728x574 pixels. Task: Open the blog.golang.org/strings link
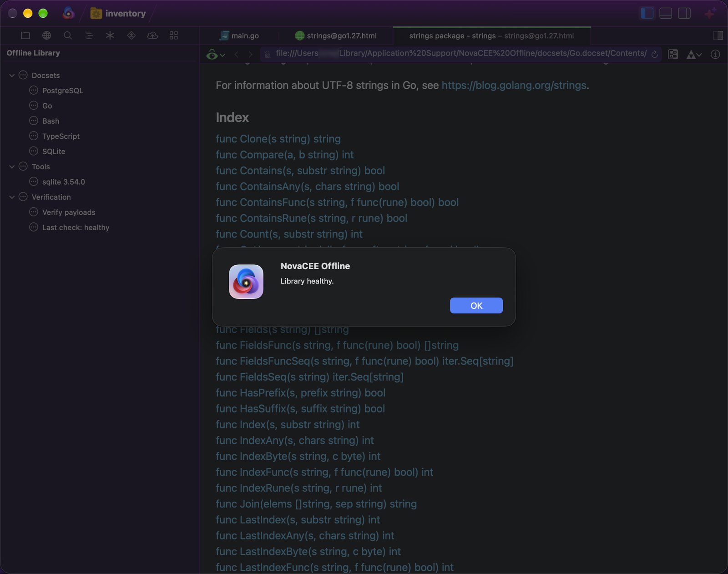coord(514,85)
